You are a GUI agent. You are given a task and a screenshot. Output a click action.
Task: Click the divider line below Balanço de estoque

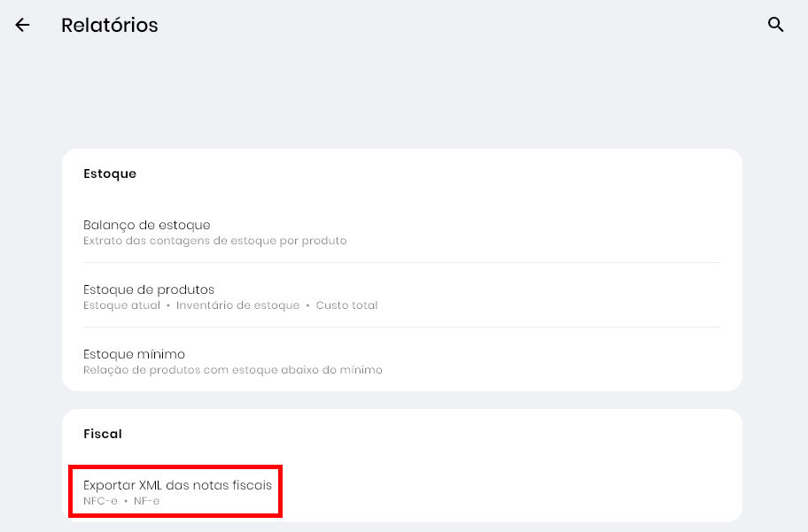coord(402,263)
